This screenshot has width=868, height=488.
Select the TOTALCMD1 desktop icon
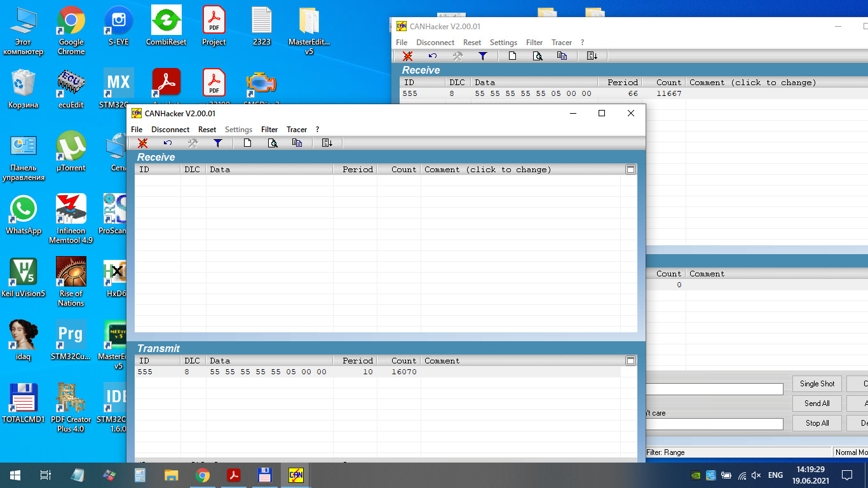click(24, 403)
